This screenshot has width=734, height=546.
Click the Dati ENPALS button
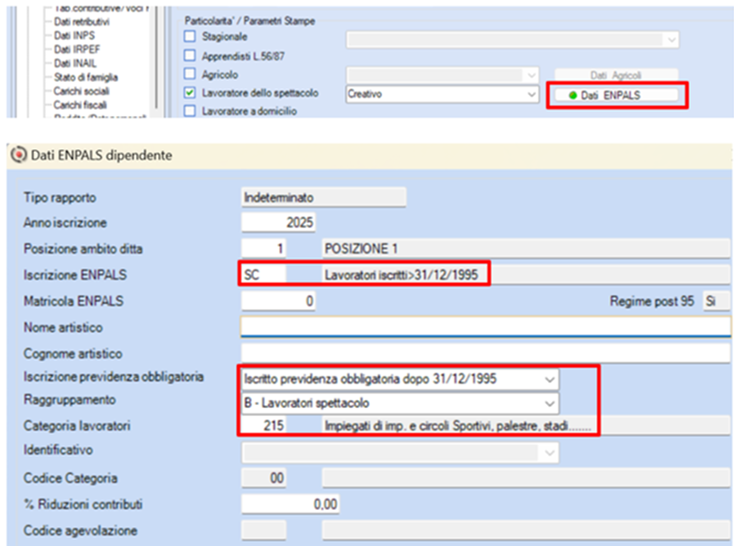coord(616,95)
